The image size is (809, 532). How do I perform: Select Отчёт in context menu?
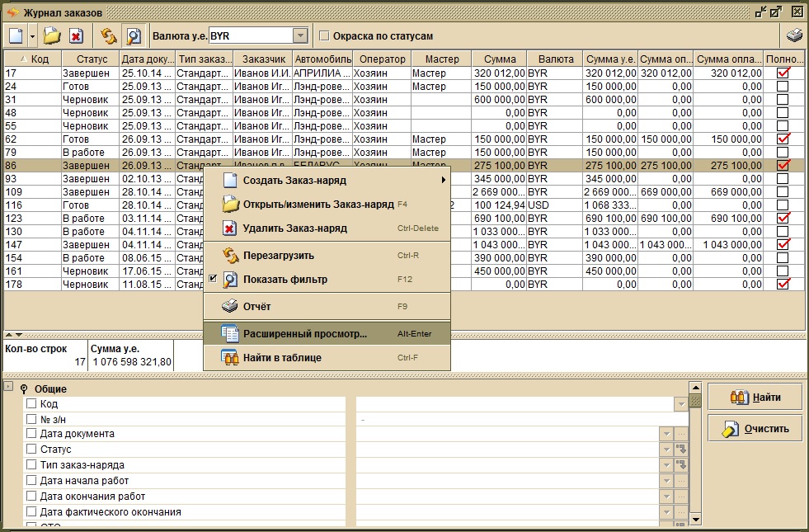(x=327, y=307)
